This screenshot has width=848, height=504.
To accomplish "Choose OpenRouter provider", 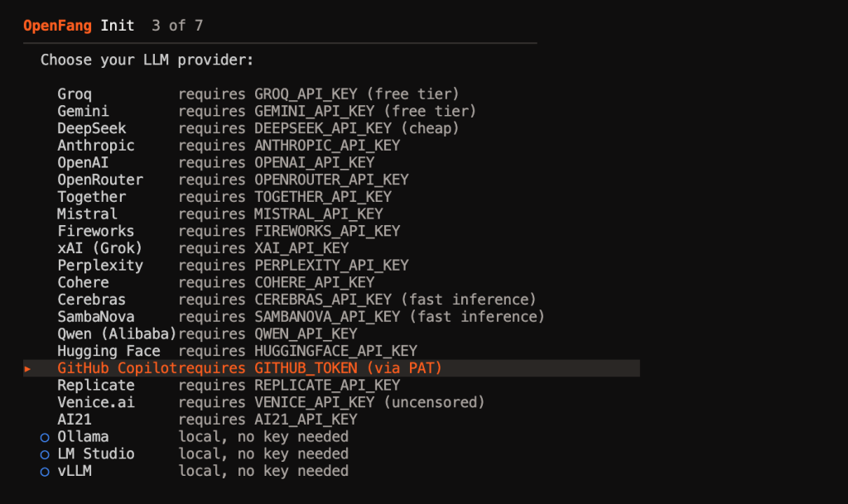I will (100, 180).
